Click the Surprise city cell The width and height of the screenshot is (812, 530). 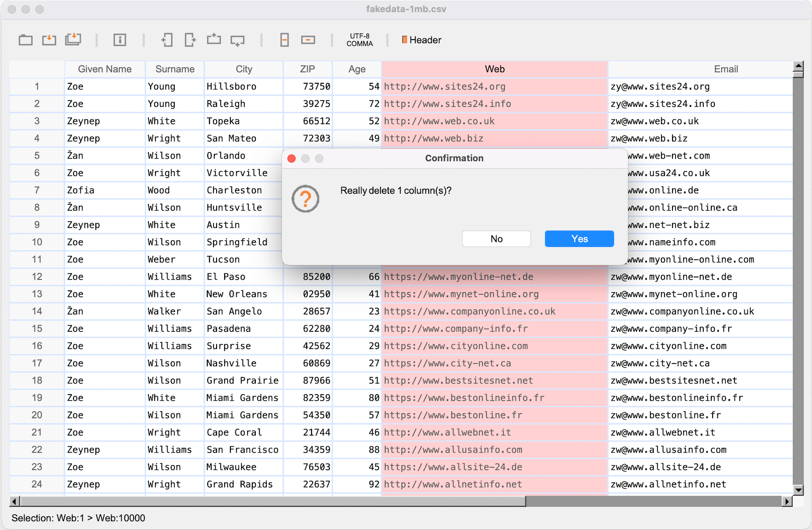[244, 346]
